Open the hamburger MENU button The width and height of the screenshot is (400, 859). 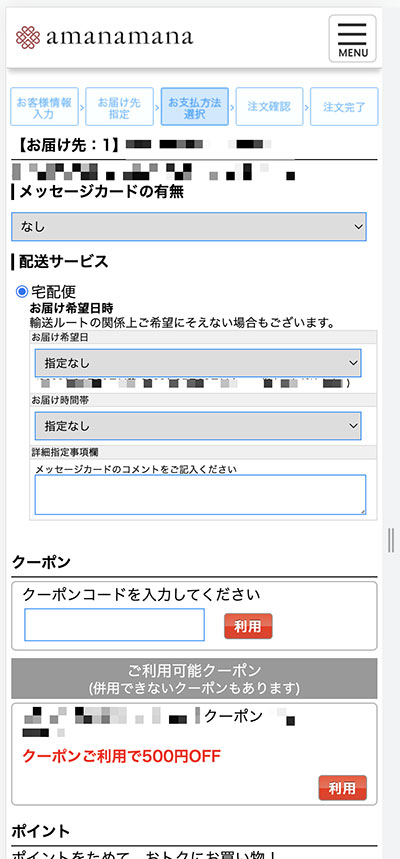(x=352, y=38)
